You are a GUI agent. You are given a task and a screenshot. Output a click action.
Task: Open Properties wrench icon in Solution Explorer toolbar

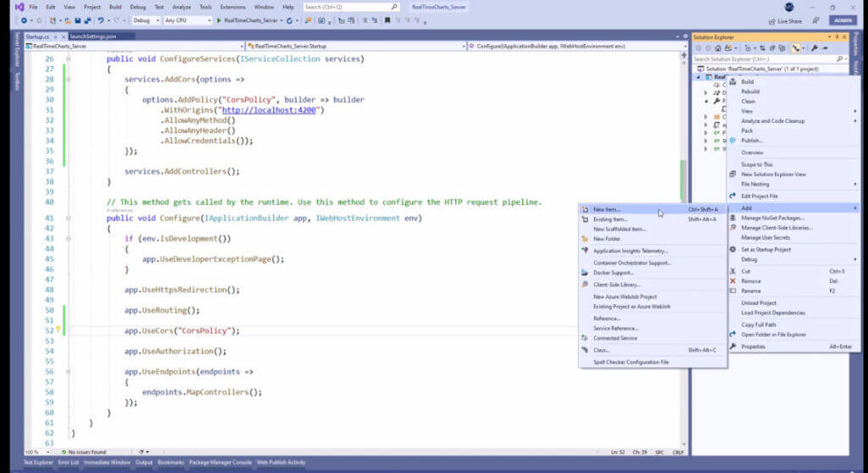(815, 48)
